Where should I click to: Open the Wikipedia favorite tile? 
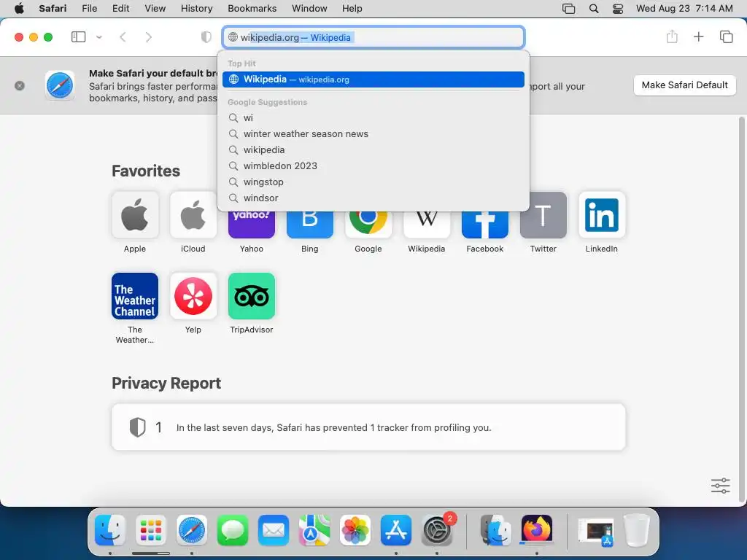click(x=426, y=225)
